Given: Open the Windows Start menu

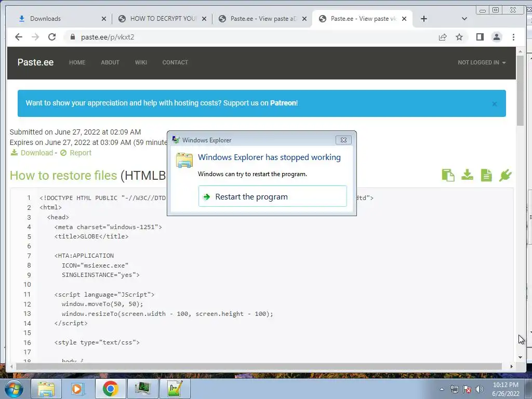Looking at the screenshot, I should pos(13,389).
